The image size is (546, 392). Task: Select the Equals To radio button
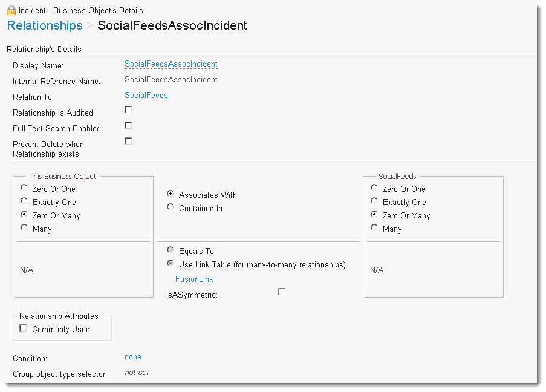pos(171,250)
